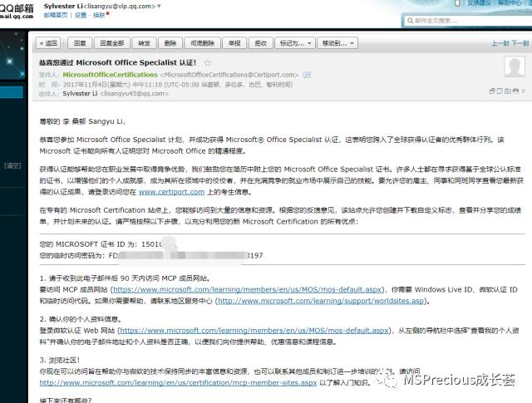
Task: Open the mos-default.aspx link in step 1
Action: click(248, 290)
